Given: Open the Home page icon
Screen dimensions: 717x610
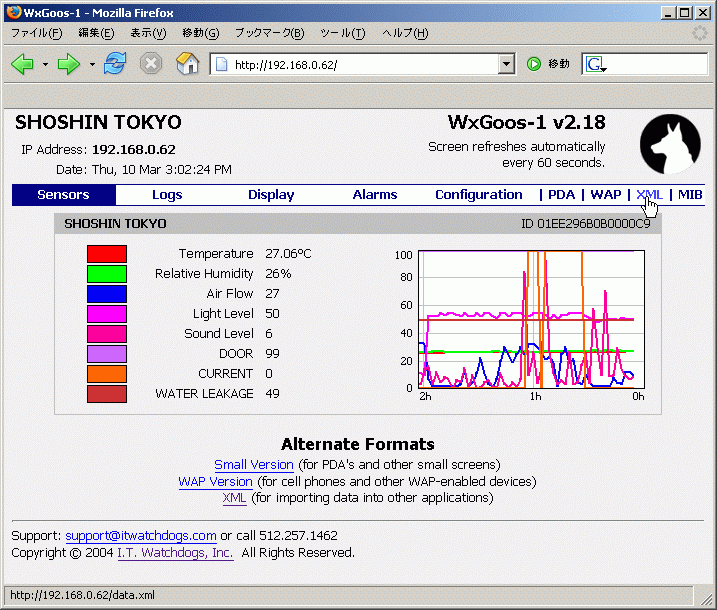Looking at the screenshot, I should (x=187, y=63).
